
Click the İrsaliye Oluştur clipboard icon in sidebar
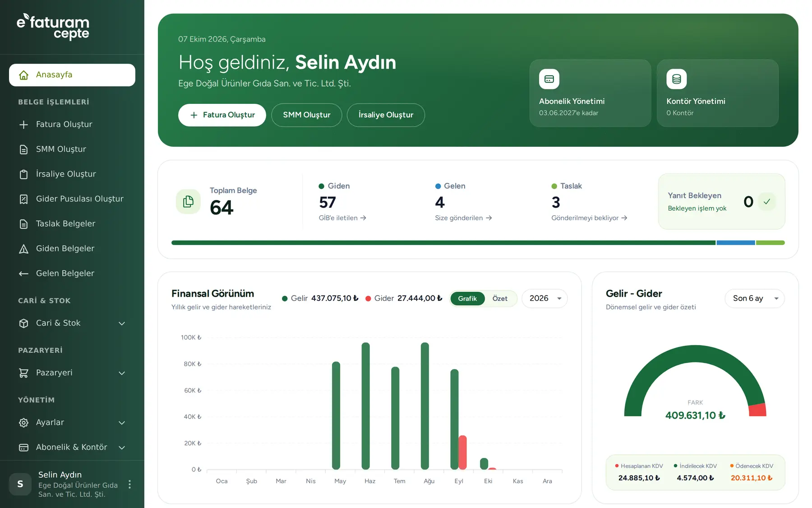24,174
